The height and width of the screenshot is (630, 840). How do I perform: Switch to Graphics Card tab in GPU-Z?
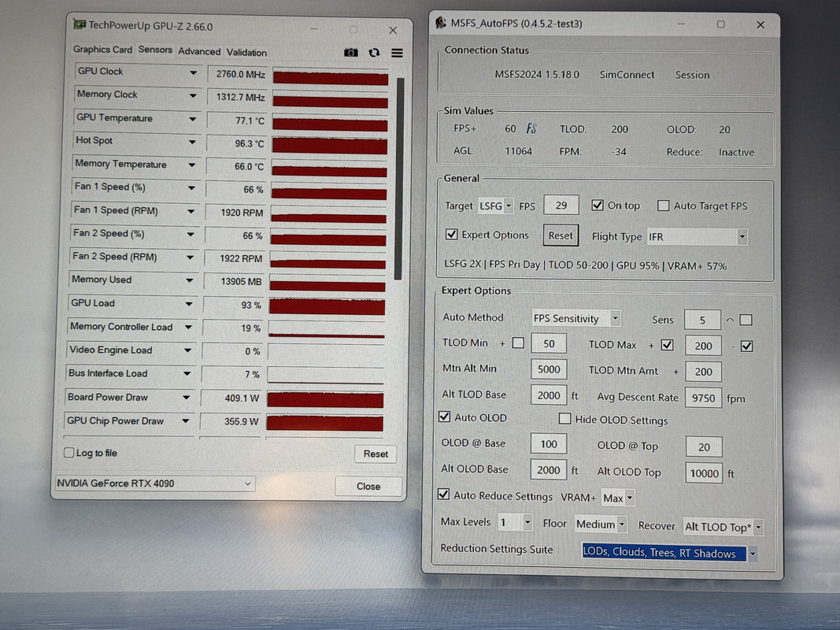tap(103, 50)
